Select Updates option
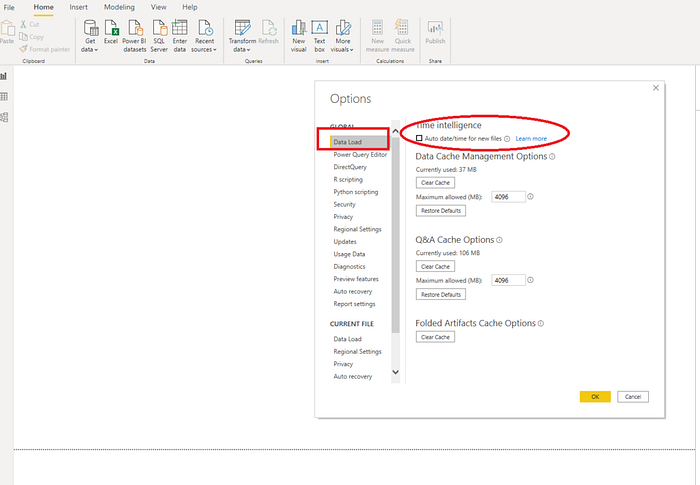This screenshot has height=485, width=700. coord(345,242)
